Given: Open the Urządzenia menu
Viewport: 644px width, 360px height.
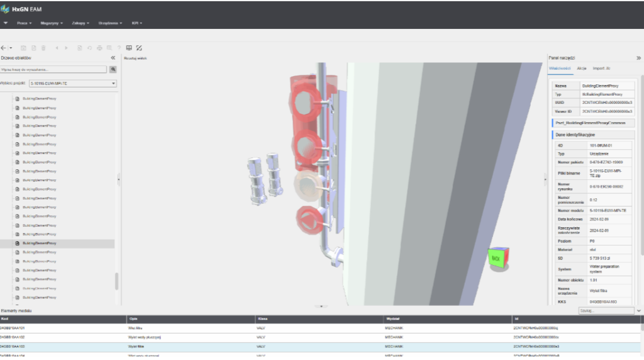Looking at the screenshot, I should [x=110, y=23].
